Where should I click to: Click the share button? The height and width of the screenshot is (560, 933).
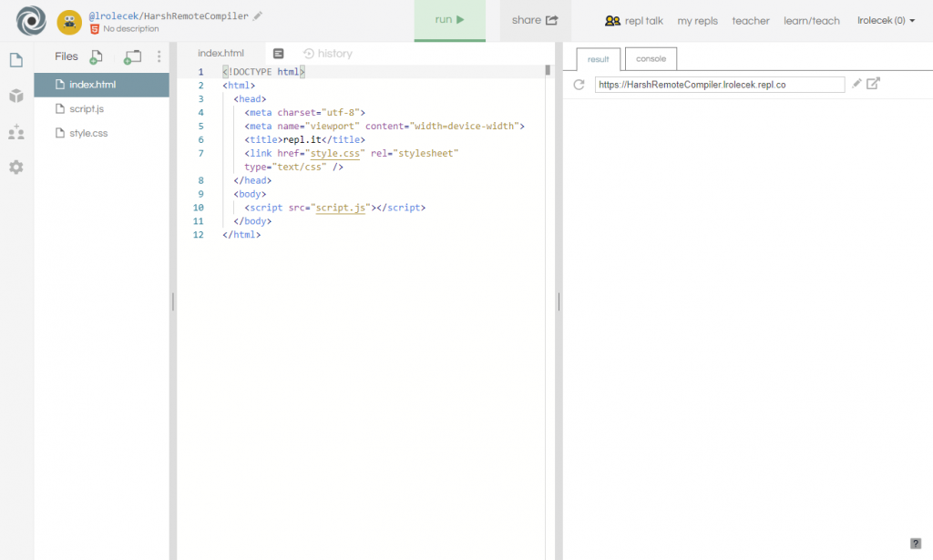coord(535,20)
